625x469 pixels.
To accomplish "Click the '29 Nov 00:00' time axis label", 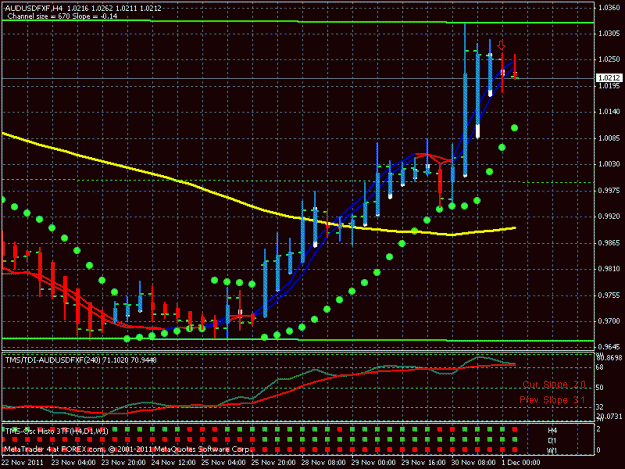I will 373,463.
